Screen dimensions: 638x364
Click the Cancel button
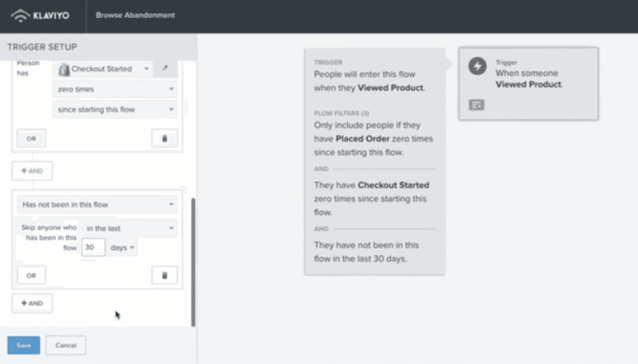click(x=66, y=345)
